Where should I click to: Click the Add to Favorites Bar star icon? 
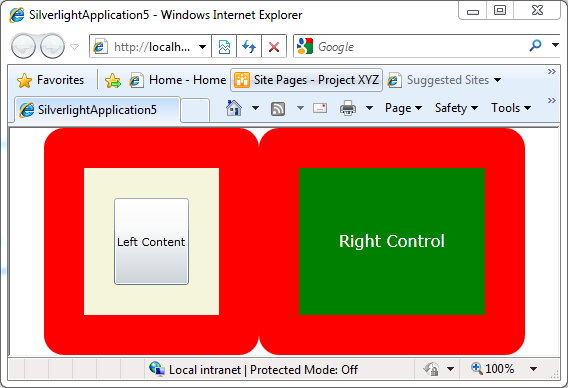point(113,80)
